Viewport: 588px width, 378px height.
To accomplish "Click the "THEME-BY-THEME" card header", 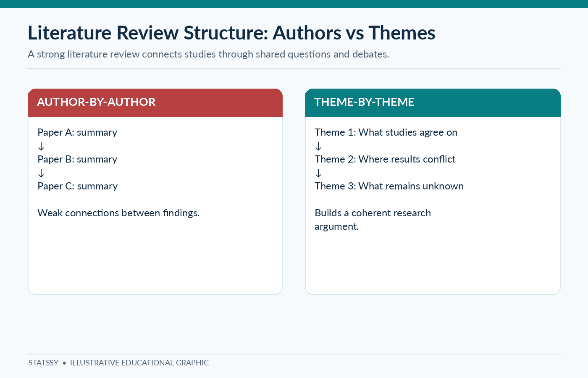I will pos(433,102).
